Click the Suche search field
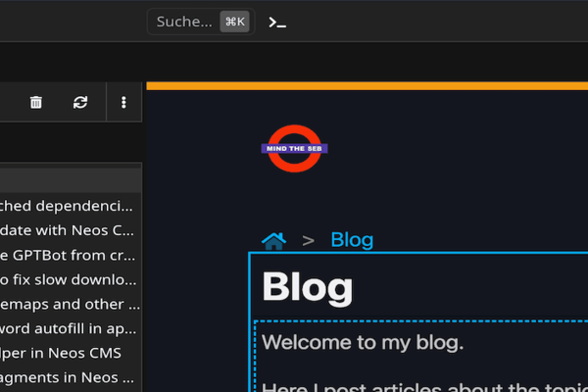Viewport: 588px width, 392px height. pyautogui.click(x=201, y=22)
